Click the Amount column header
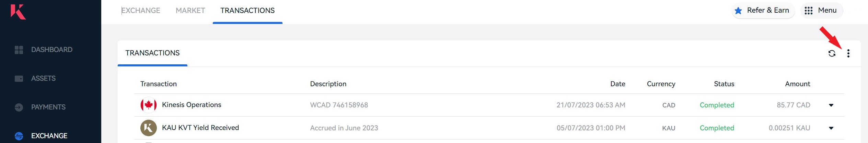Image resolution: width=868 pixels, height=143 pixels. click(x=798, y=84)
